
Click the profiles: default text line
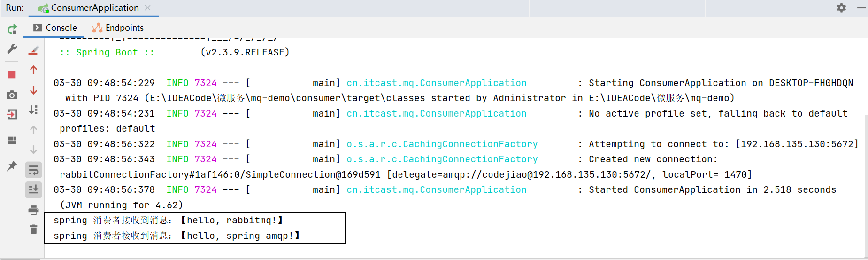pos(107,129)
